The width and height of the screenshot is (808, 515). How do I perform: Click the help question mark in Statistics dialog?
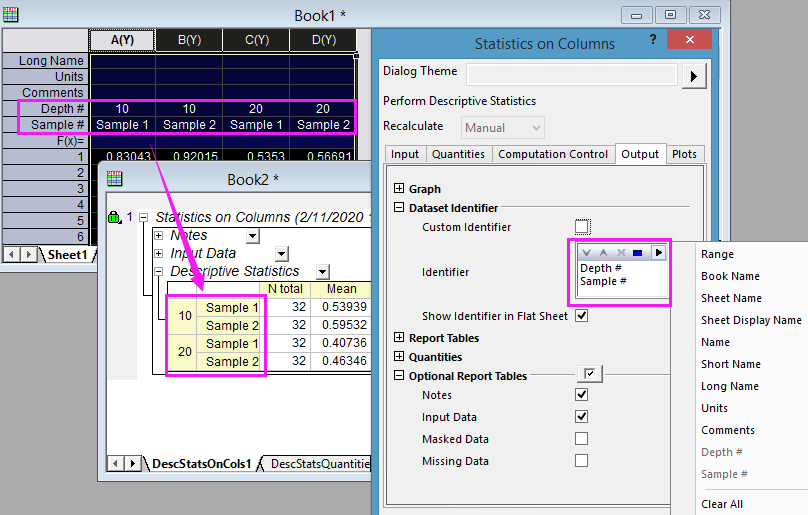pos(653,39)
